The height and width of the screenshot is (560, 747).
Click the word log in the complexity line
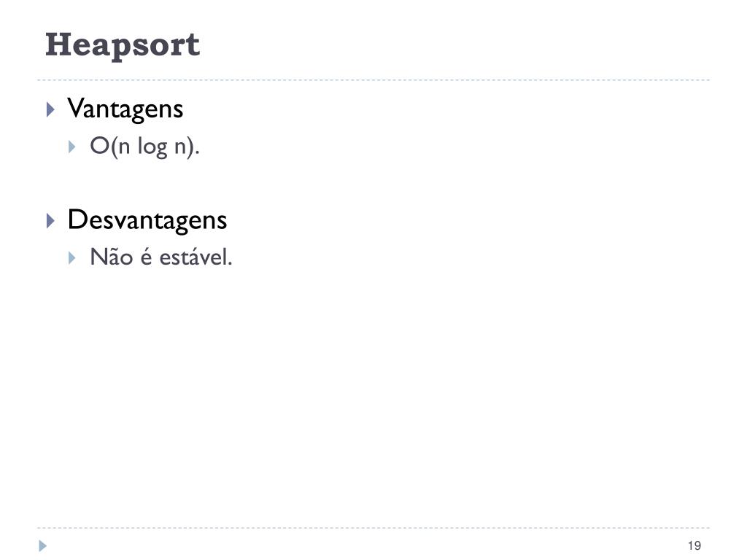point(152,147)
